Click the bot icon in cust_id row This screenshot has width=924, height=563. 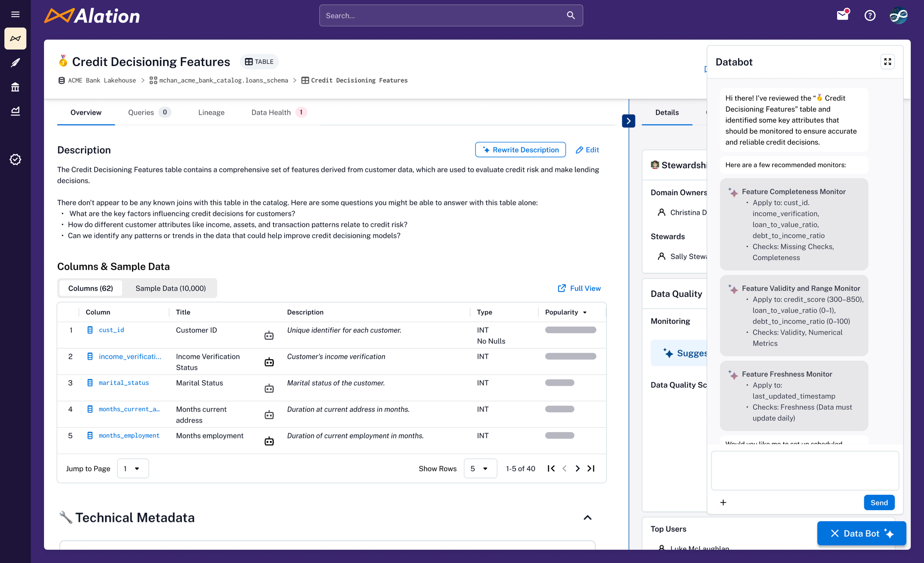point(269,335)
